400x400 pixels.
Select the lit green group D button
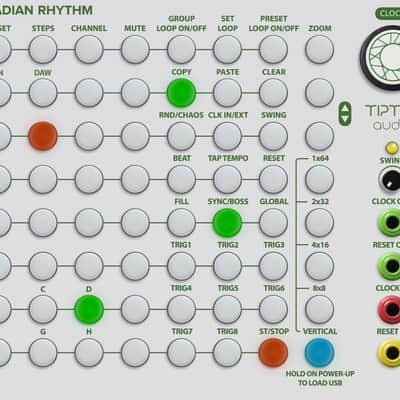[x=89, y=309]
